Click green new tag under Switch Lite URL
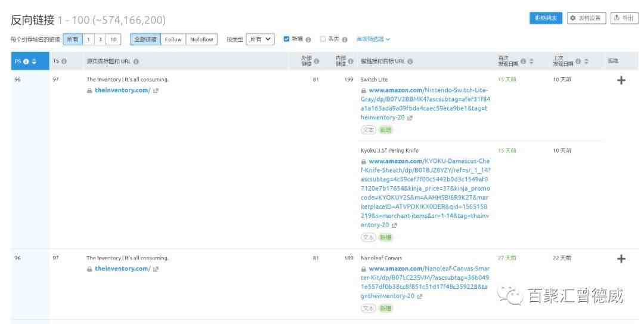644x324 pixels. click(385, 130)
